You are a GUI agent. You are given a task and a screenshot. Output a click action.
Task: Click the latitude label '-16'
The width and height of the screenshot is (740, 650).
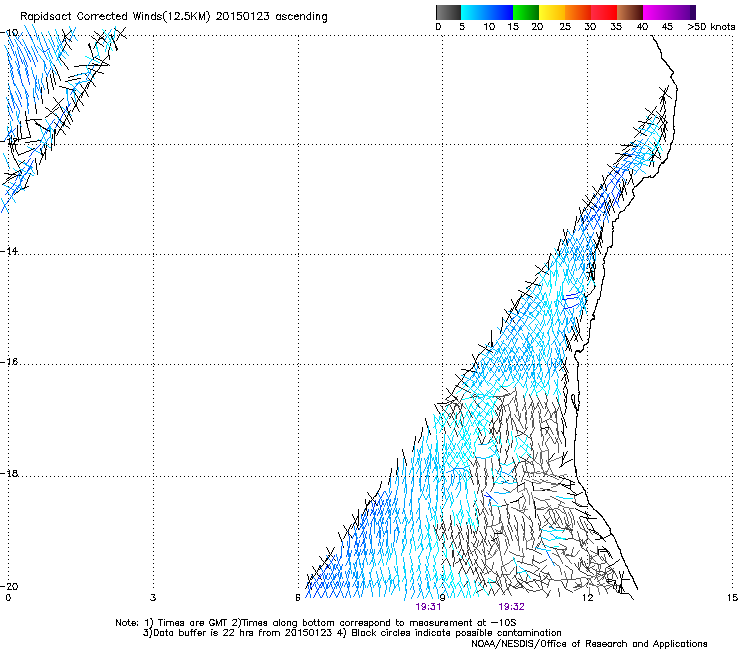pos(9,362)
